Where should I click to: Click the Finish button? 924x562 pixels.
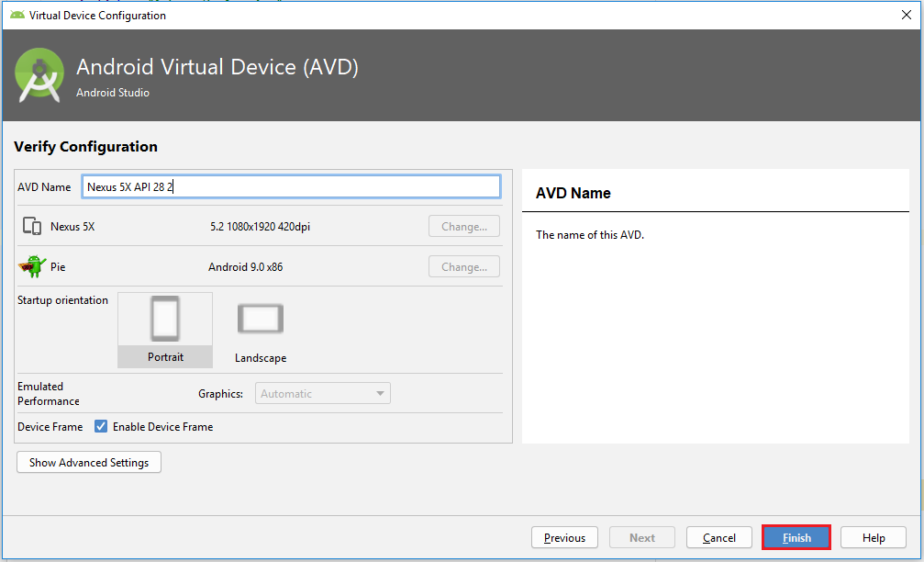point(796,538)
